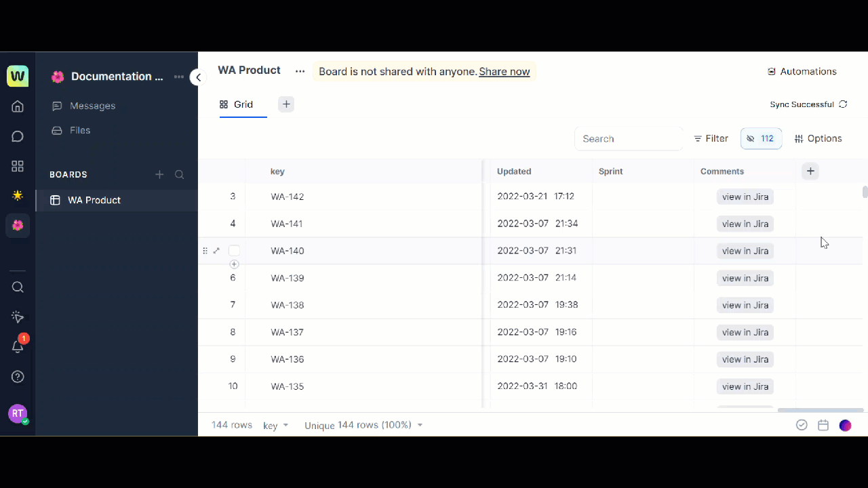Open Messages in the workspace sidebar

pyautogui.click(x=92, y=106)
